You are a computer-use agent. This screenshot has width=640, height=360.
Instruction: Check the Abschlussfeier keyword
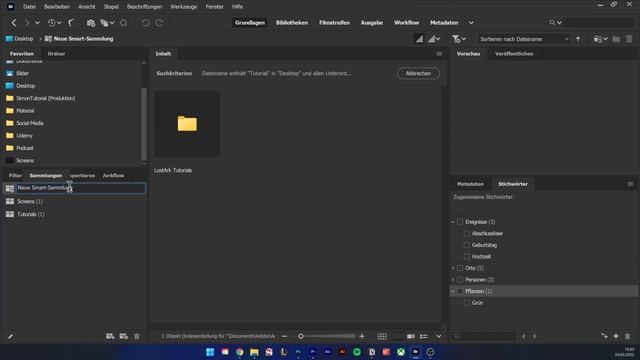point(467,233)
